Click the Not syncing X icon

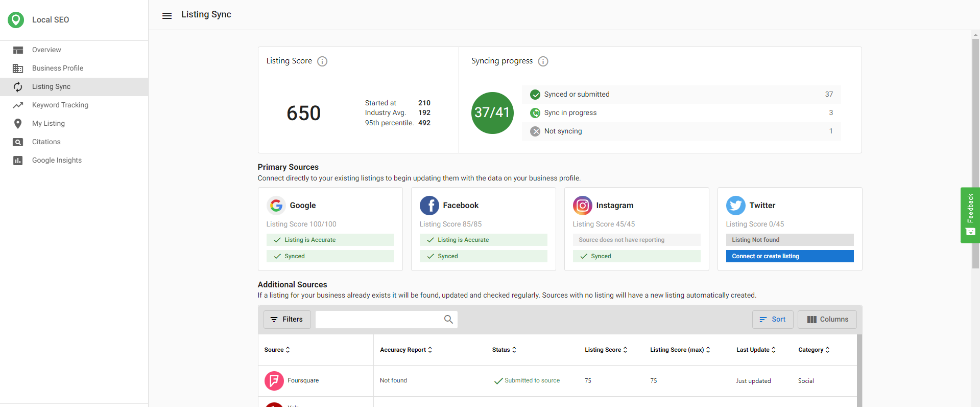click(535, 131)
